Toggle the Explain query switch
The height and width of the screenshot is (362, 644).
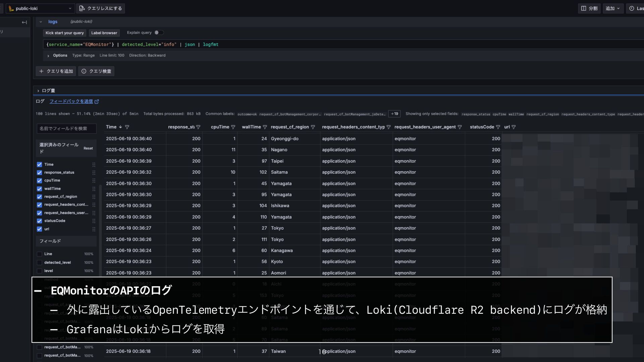(159, 33)
